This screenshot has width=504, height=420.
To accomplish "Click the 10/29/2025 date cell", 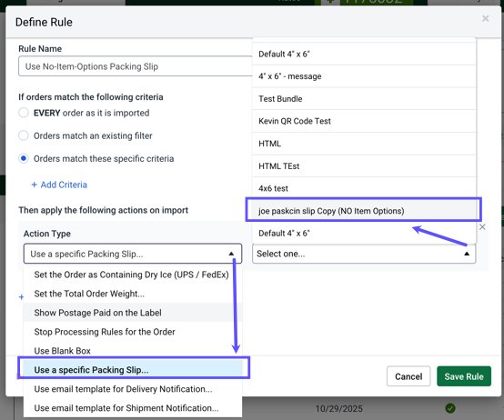I will (x=338, y=408).
